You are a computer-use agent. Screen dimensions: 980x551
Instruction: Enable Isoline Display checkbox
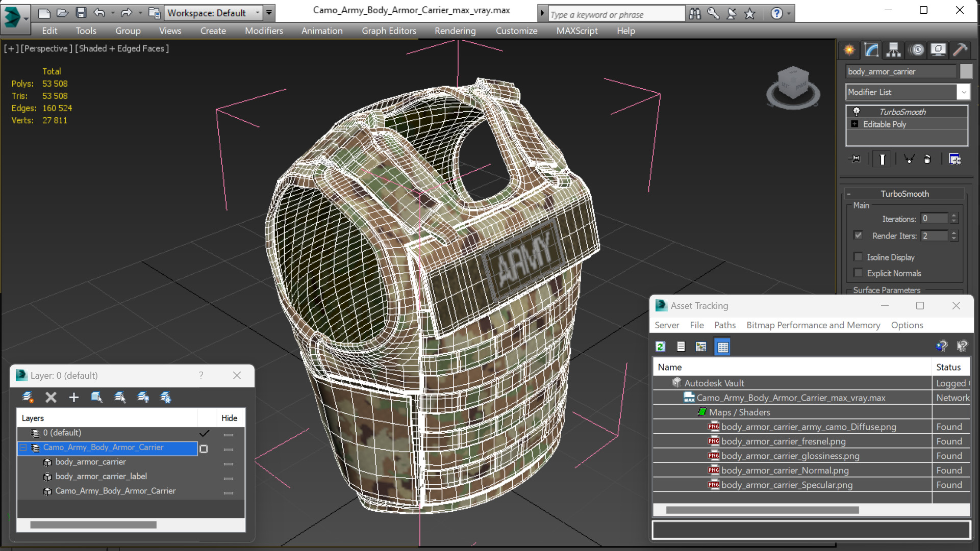[x=858, y=257]
